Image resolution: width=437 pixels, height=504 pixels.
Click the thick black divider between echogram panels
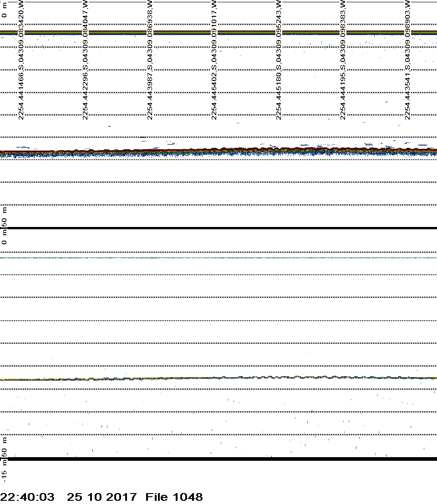(x=218, y=228)
